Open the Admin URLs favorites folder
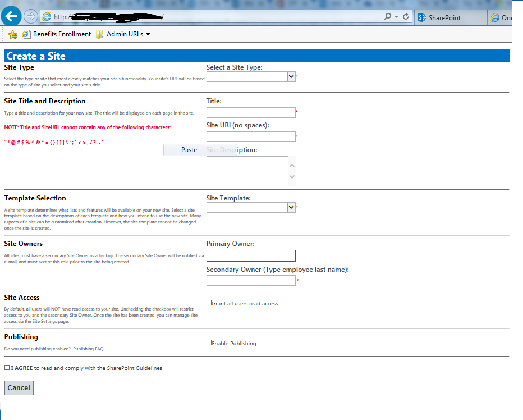 pyautogui.click(x=123, y=34)
